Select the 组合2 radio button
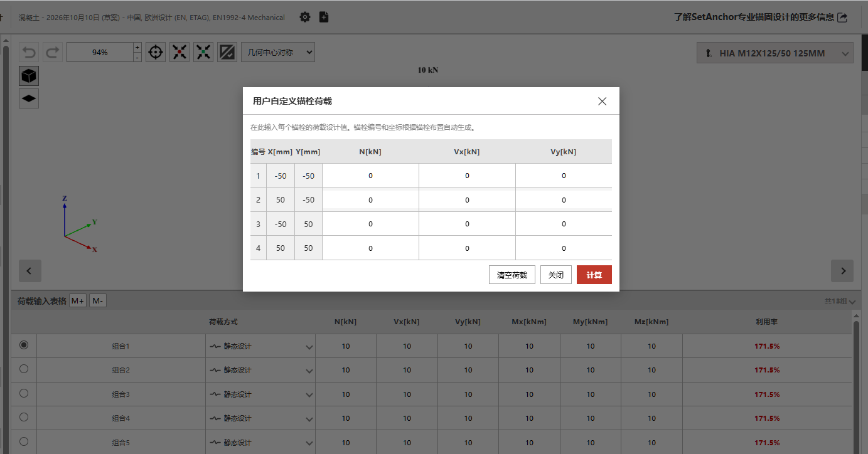The width and height of the screenshot is (868, 454). pos(24,369)
